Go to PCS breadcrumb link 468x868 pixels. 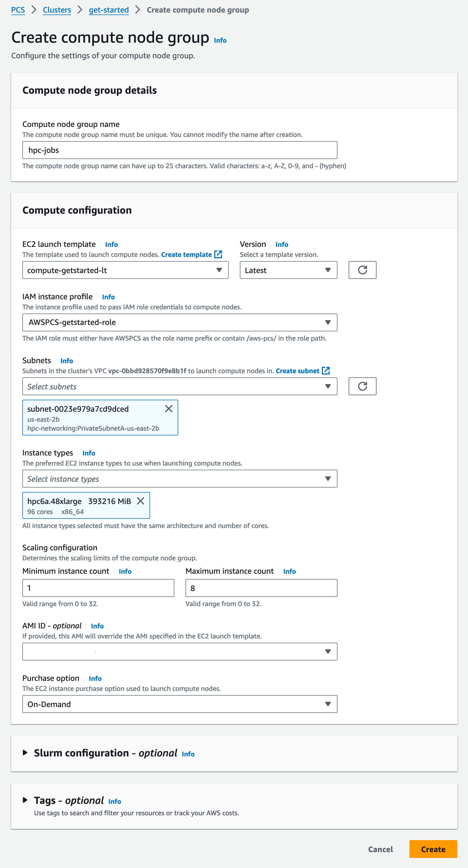pos(18,10)
